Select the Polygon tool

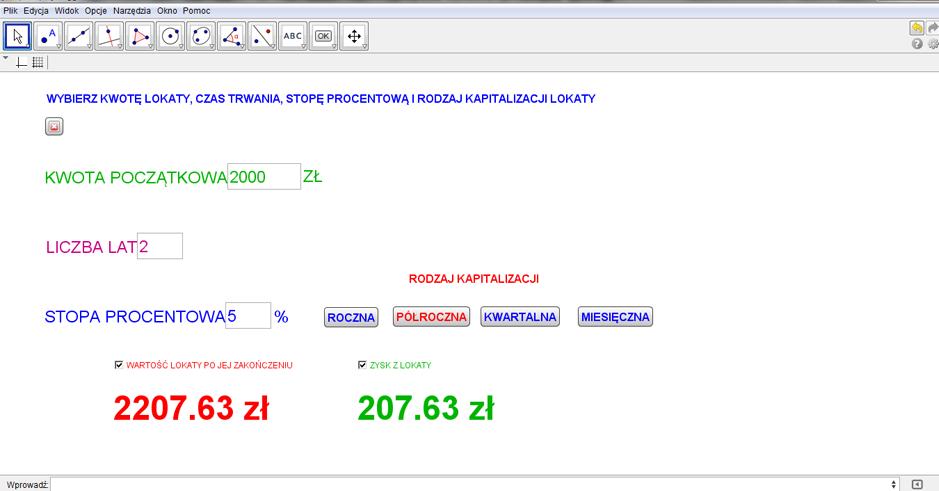(x=140, y=36)
